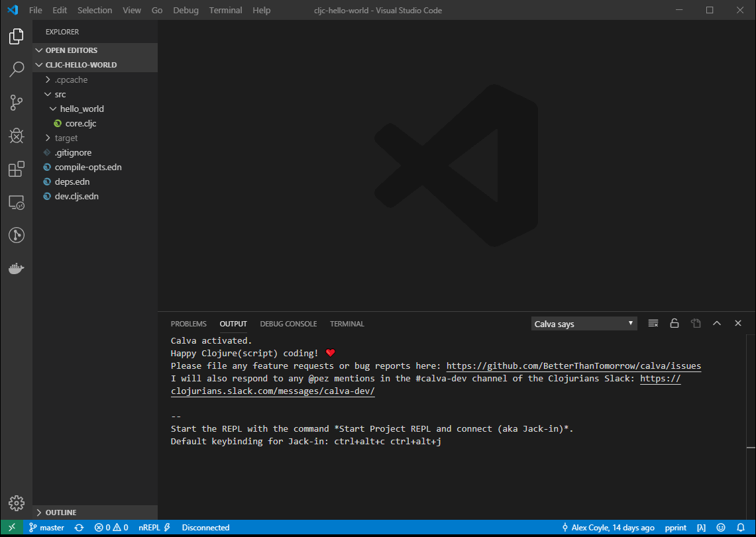
Task: Clear the output panel
Action: pyautogui.click(x=653, y=323)
